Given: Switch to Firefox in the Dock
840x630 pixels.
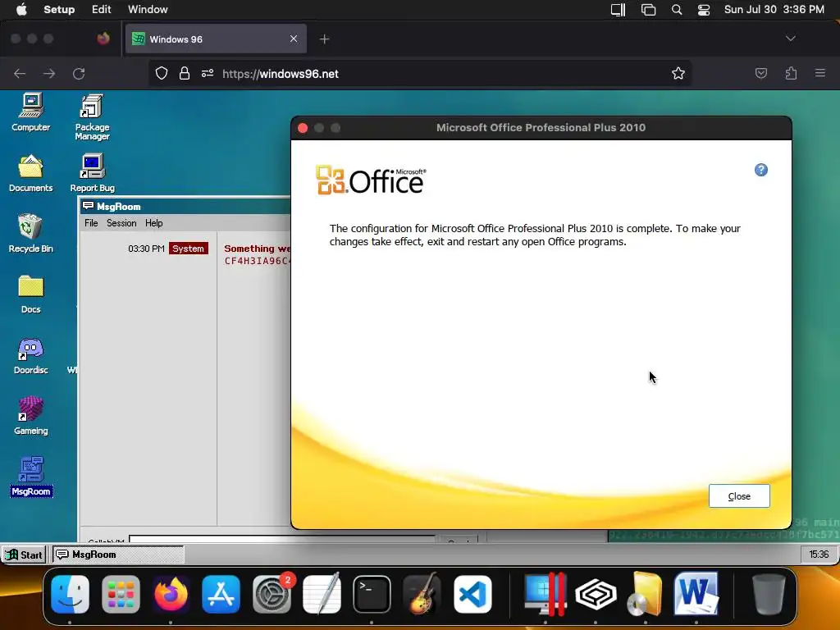Looking at the screenshot, I should click(x=171, y=594).
